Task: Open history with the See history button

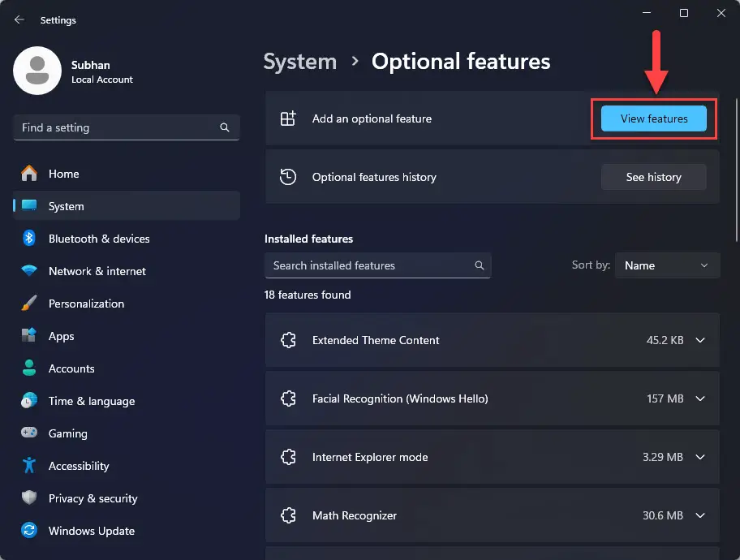Action: (x=653, y=176)
